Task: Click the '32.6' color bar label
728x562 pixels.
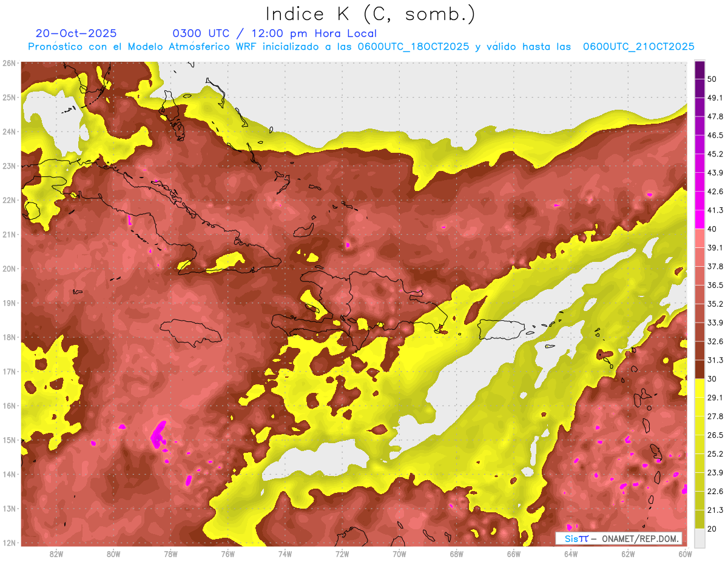Action: [x=715, y=341]
